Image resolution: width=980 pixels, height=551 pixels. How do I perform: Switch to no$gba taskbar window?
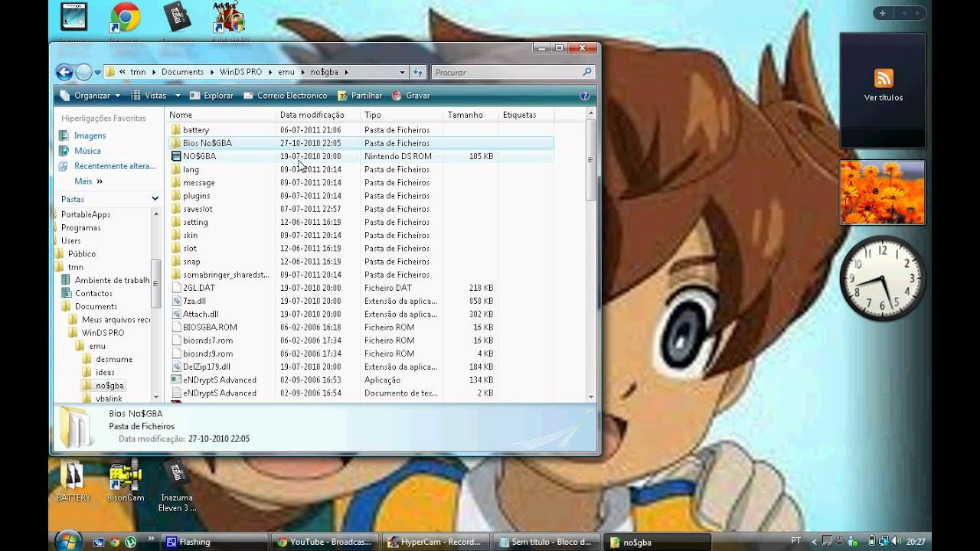tap(656, 542)
